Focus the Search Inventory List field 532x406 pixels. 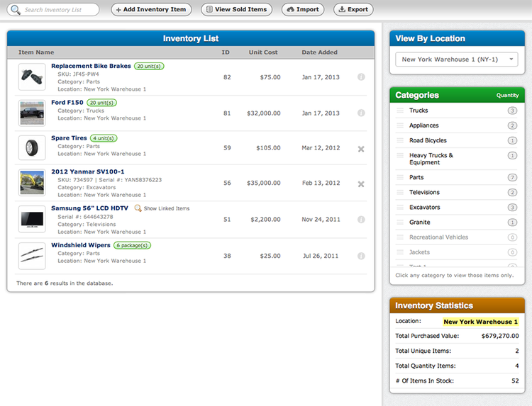click(53, 9)
